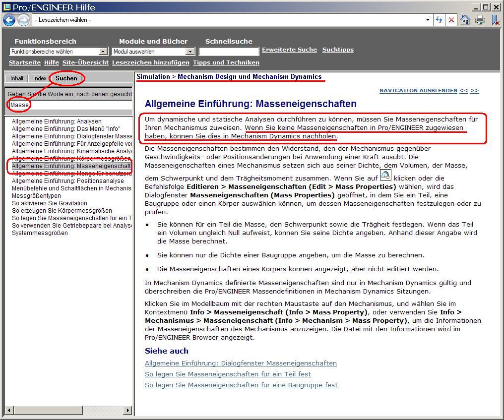Open the Suchtipps link
This screenshot has height=420, width=504.
[x=338, y=50]
